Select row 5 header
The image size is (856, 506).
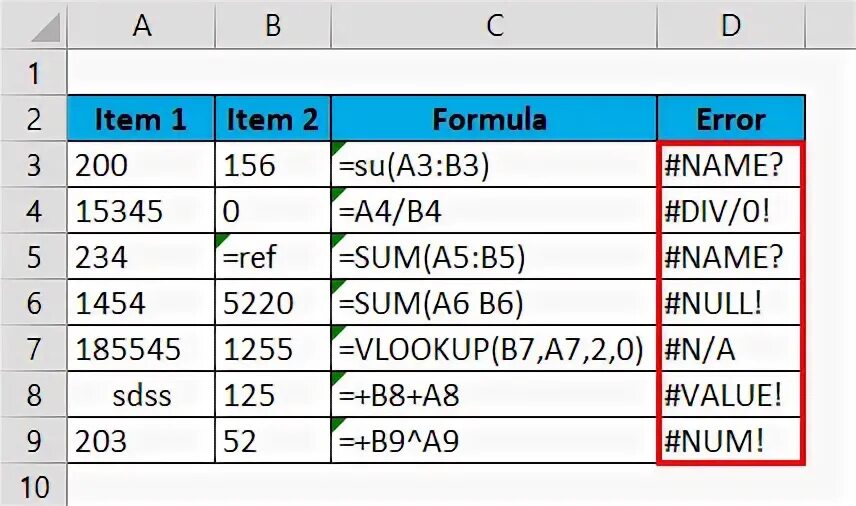coord(33,257)
